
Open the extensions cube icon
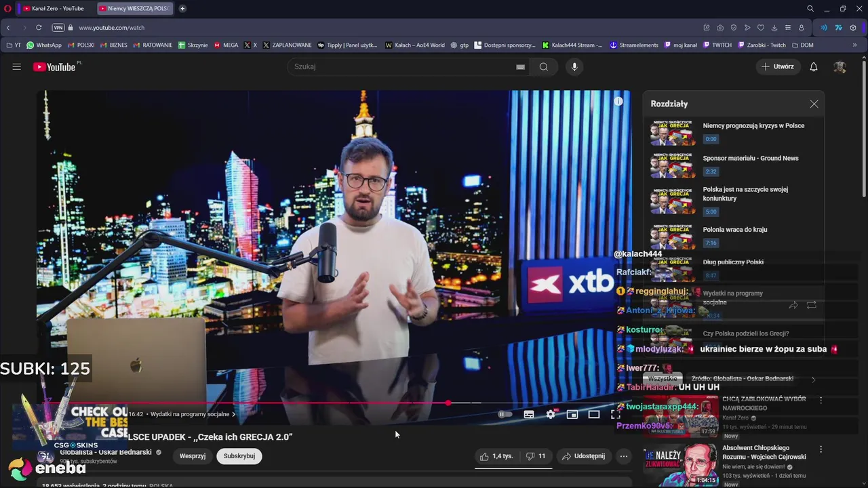click(853, 28)
